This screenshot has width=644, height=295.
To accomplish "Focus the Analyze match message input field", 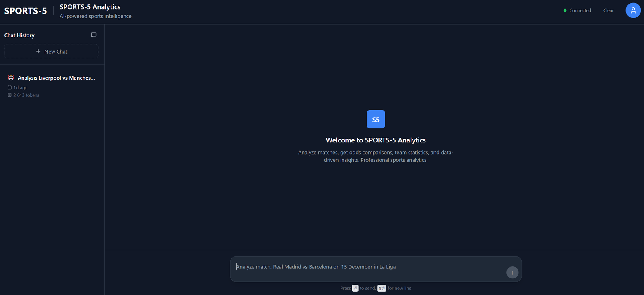I will 368,267.
